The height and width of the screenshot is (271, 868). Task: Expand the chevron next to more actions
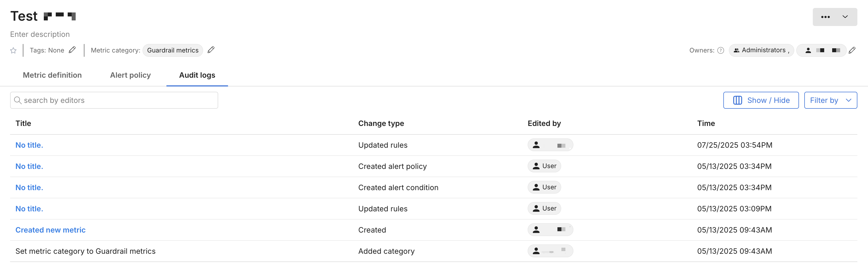845,17
